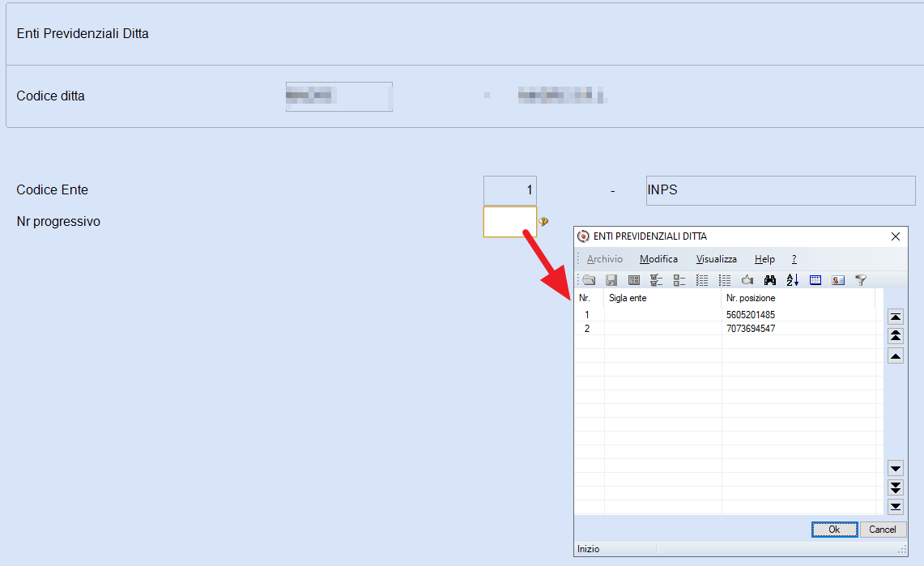Jump to last record with bottom arrow

tap(896, 507)
